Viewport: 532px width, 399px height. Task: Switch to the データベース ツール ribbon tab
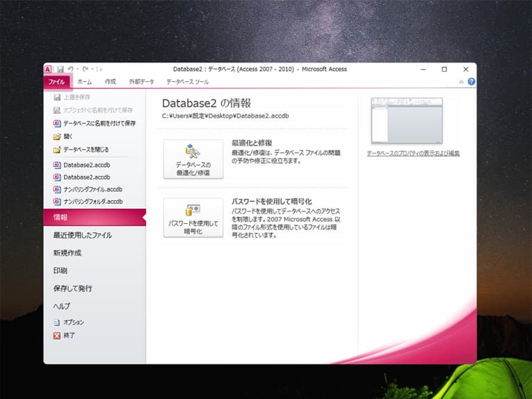(187, 82)
